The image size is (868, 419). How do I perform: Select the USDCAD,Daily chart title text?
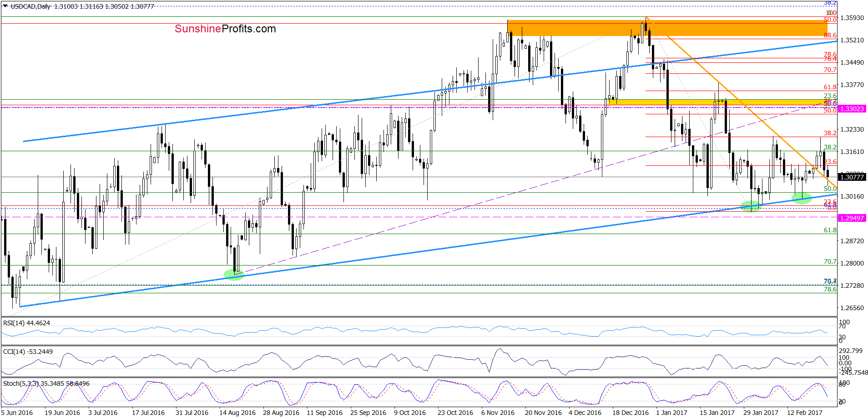tap(30, 6)
